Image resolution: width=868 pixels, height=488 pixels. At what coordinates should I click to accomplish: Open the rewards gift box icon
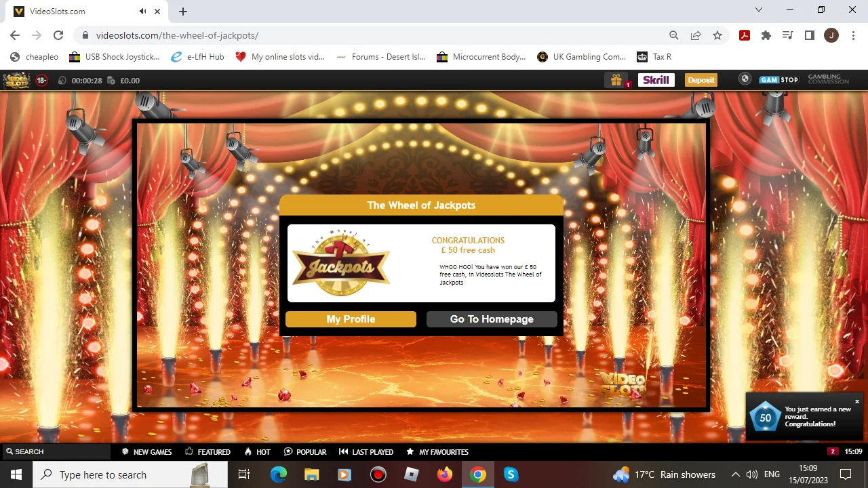[x=616, y=80]
